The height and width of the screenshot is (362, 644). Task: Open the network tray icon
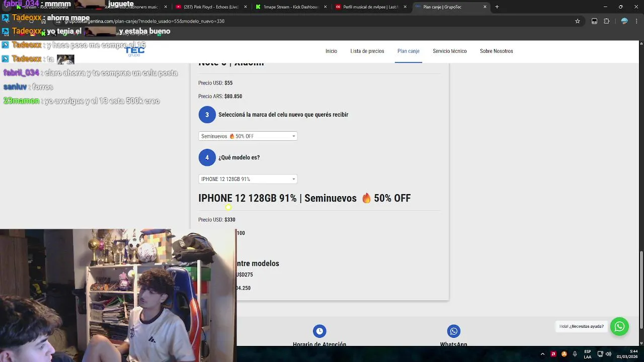pos(600,354)
